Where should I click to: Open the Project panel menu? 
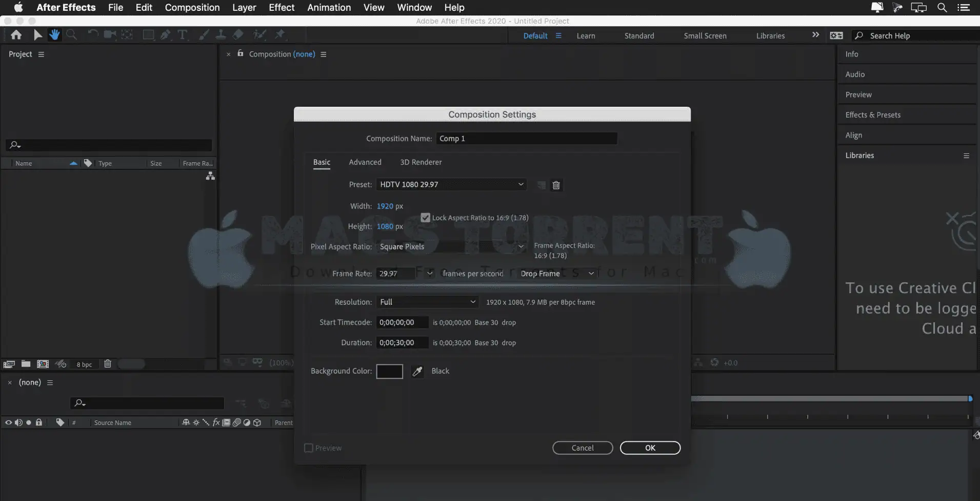[41, 54]
